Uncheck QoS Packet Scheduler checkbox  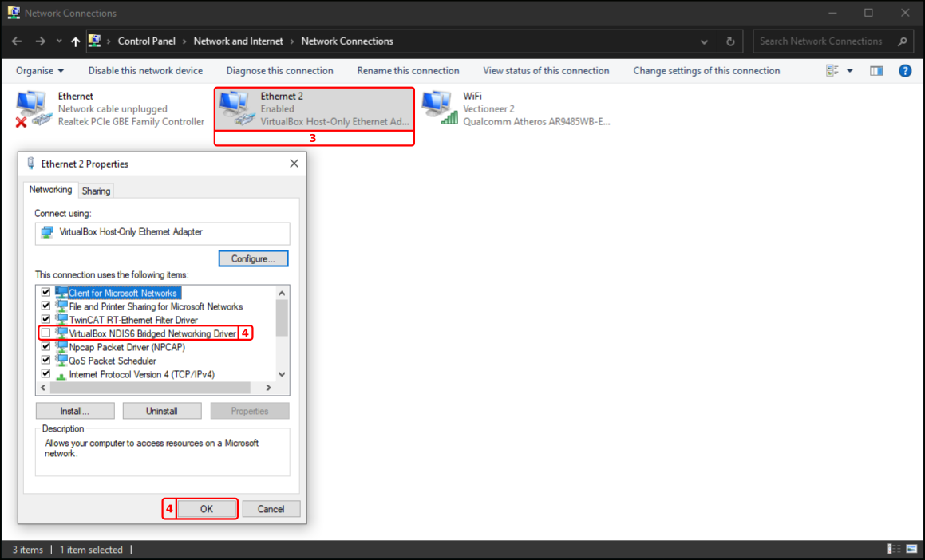point(45,360)
